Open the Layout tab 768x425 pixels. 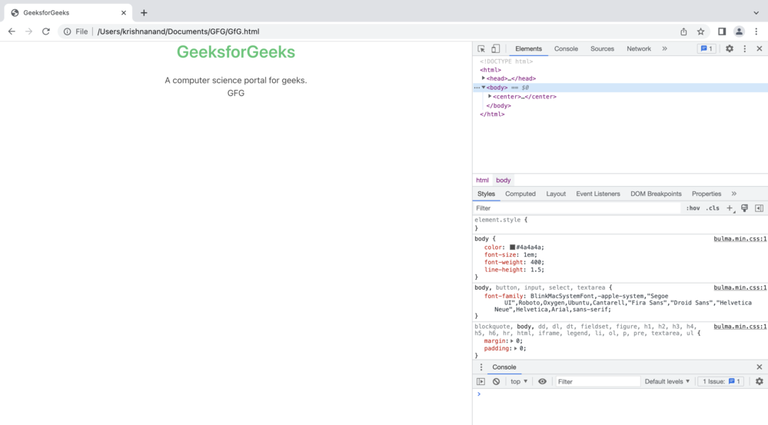[x=556, y=194]
